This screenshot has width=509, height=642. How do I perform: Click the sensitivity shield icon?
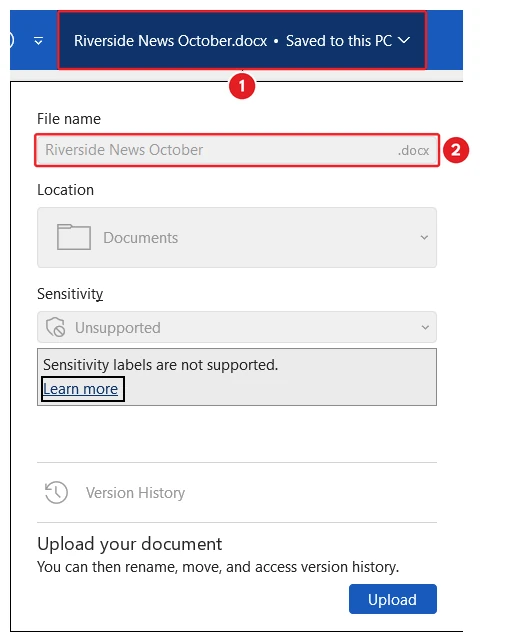[55, 327]
